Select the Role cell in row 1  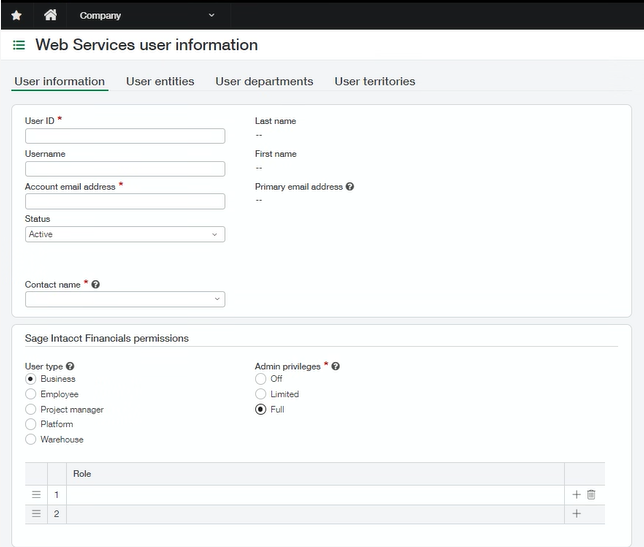tap(315, 495)
